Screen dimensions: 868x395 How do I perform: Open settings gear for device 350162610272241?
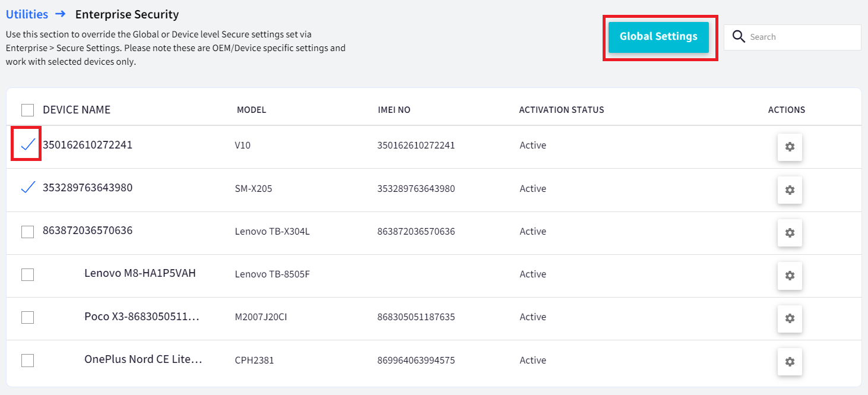(x=790, y=147)
